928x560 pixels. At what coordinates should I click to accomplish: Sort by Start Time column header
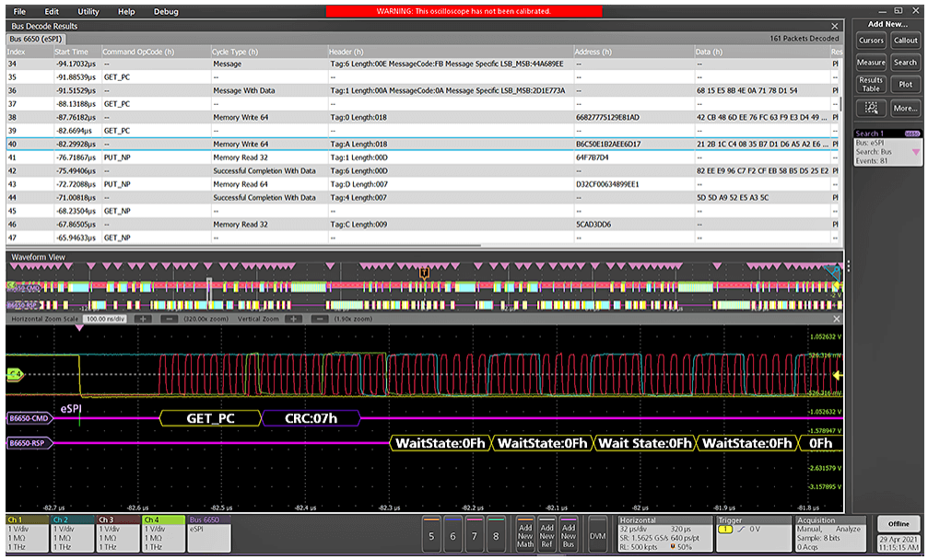(76, 52)
